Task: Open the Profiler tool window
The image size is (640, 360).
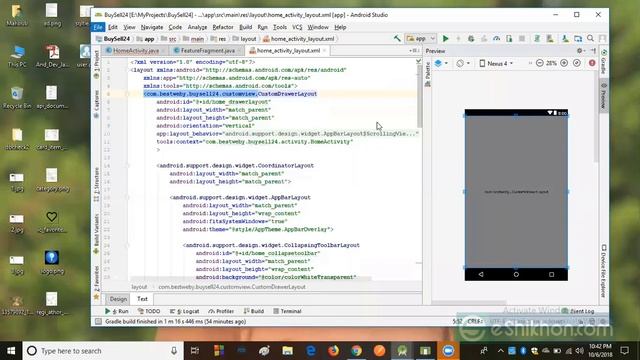Action: tap(221, 311)
